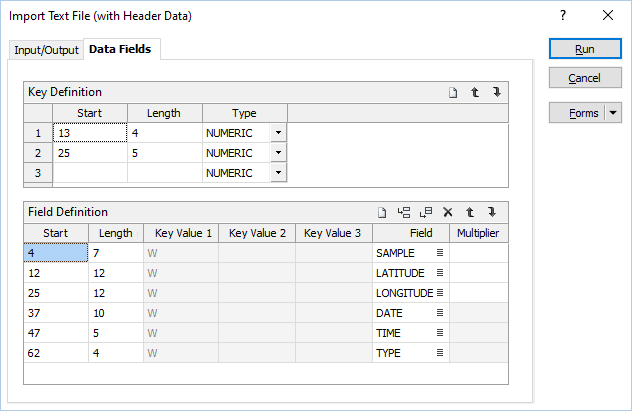Expand the Forms button dropdown arrow
This screenshot has width=640, height=416.
click(x=613, y=113)
